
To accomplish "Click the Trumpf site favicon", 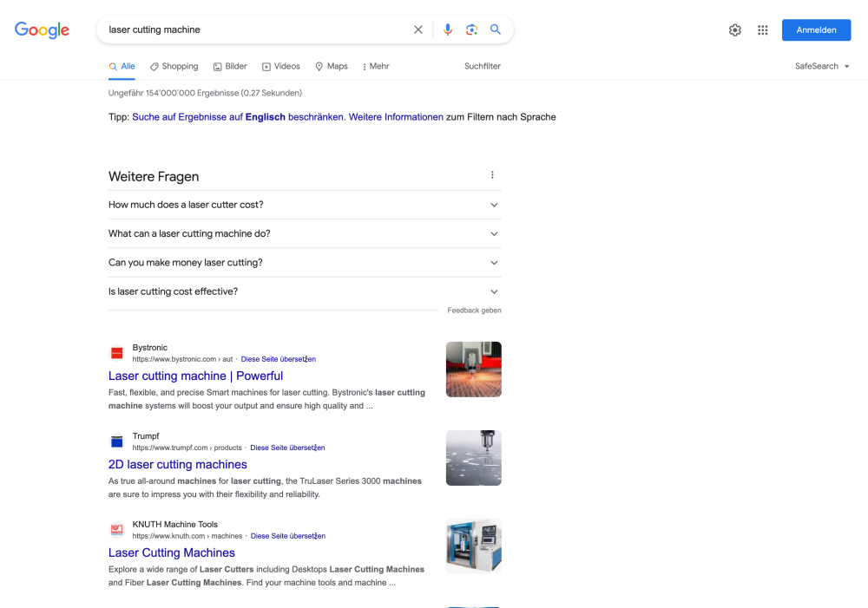I will coord(116,441).
